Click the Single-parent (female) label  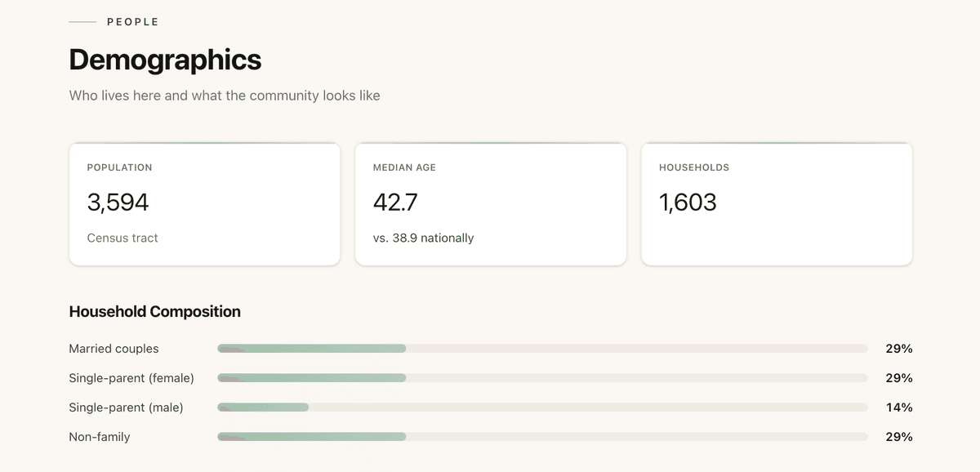(x=131, y=378)
